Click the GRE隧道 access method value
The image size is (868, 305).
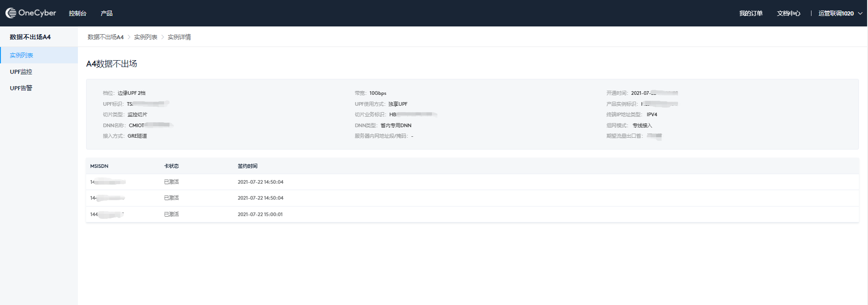(137, 136)
